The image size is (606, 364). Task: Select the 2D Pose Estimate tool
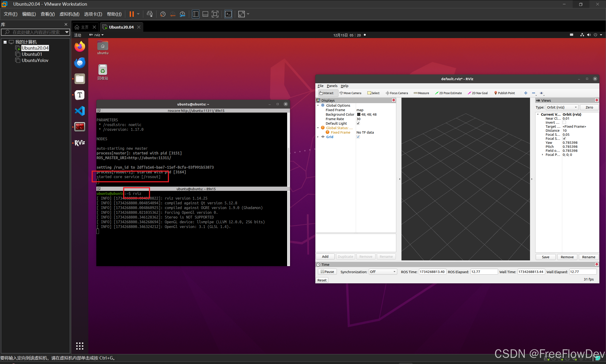pos(448,93)
